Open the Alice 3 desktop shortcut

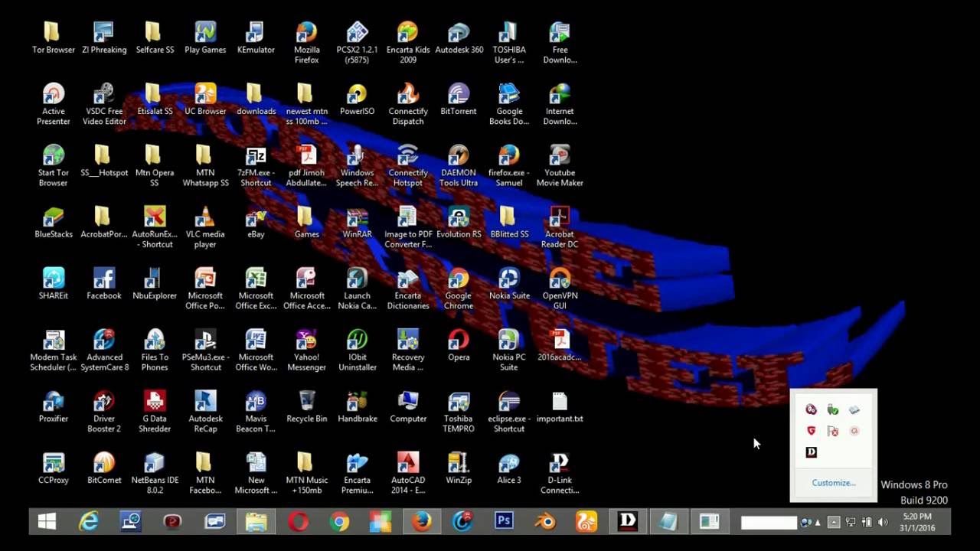pyautogui.click(x=509, y=469)
